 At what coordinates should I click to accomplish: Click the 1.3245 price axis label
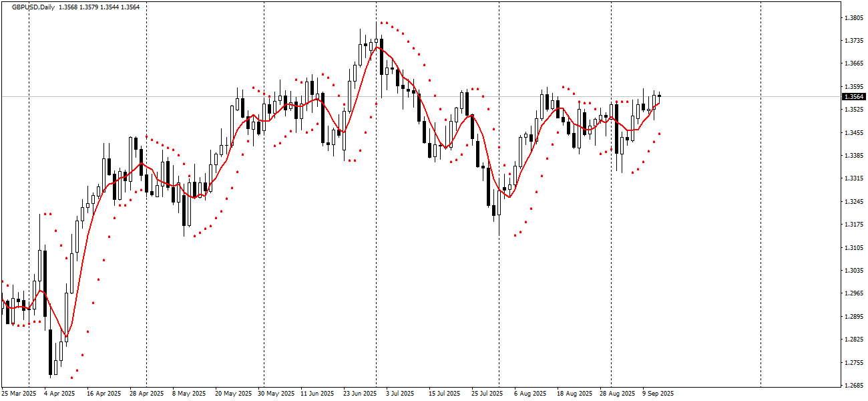[x=853, y=202]
